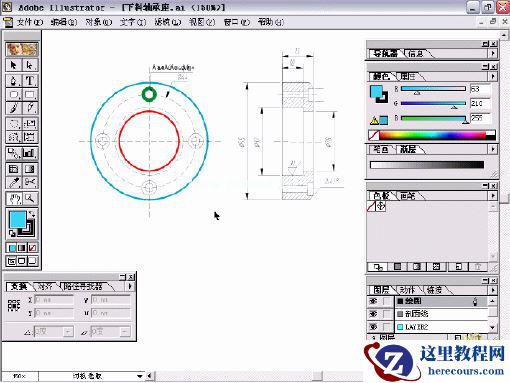This screenshot has width=510, height=383.
Task: Switch to the 信息 tab
Action: point(415,54)
